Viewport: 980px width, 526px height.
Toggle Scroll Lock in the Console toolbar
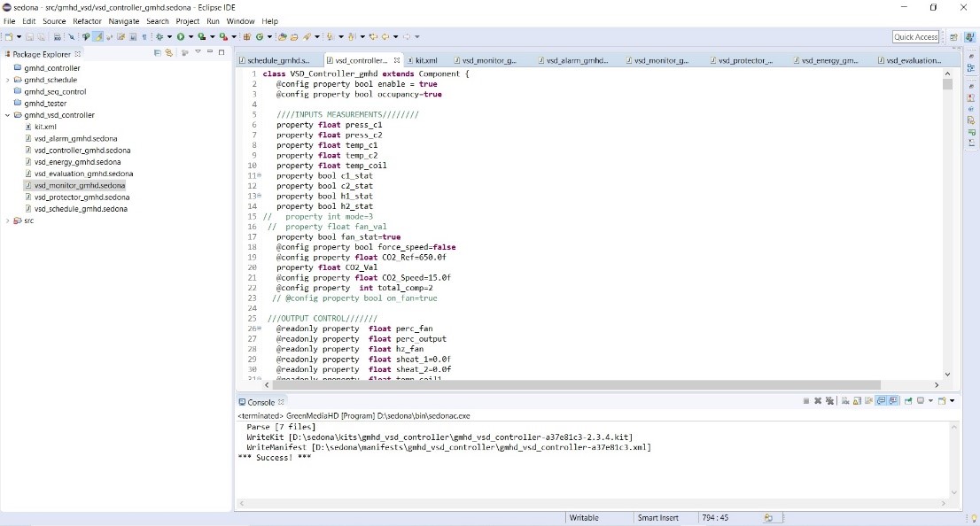point(858,401)
